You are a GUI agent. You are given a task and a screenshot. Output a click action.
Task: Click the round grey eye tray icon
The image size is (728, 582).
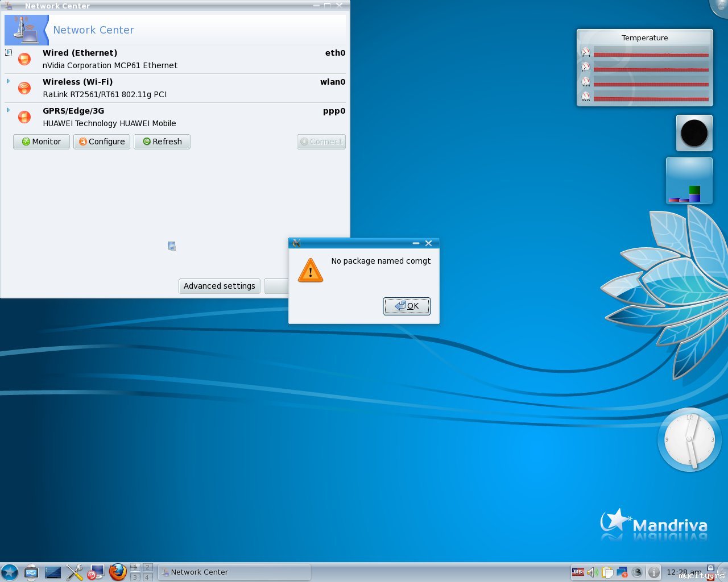pos(638,572)
